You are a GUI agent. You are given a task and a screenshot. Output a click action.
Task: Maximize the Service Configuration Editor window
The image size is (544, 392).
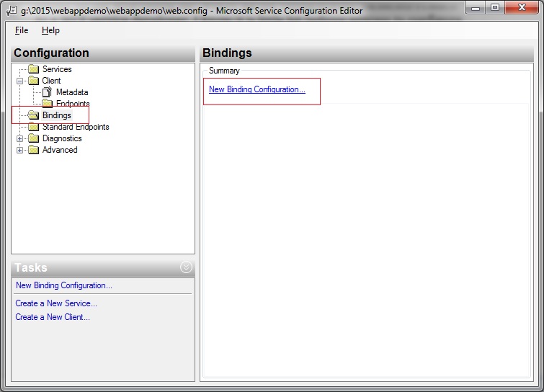[x=495, y=8]
